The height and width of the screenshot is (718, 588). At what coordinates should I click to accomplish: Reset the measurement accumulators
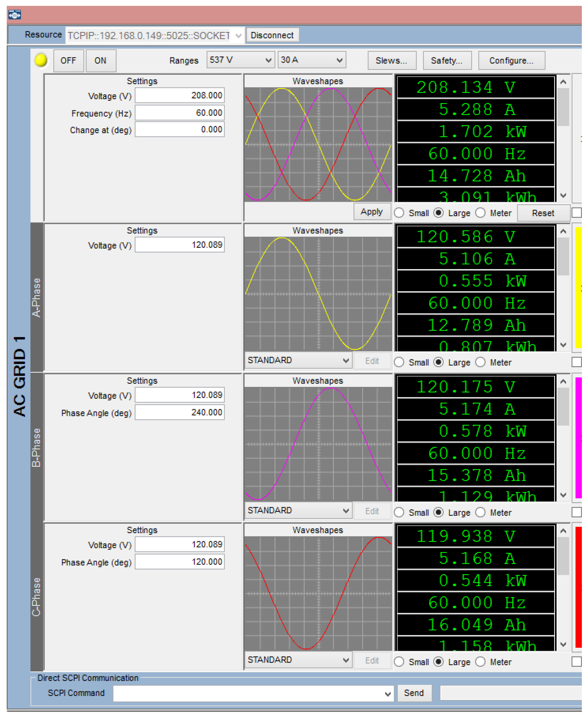click(x=543, y=213)
